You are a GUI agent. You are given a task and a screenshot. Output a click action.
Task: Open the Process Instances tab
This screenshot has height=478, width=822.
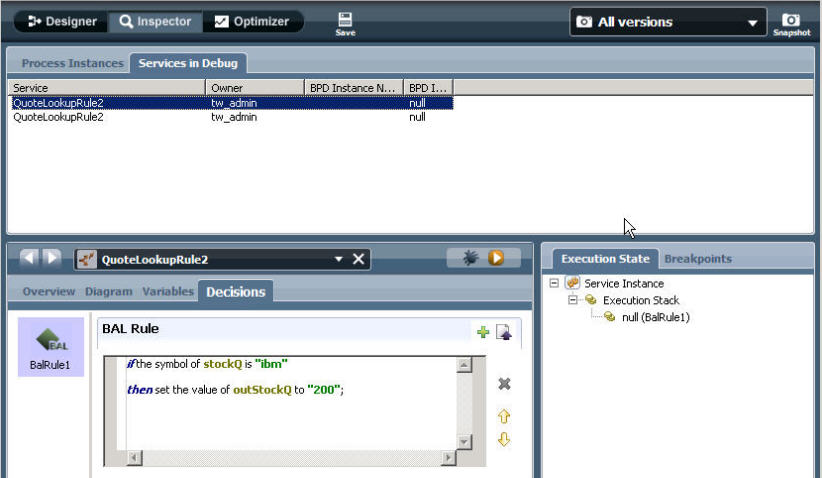pos(72,63)
